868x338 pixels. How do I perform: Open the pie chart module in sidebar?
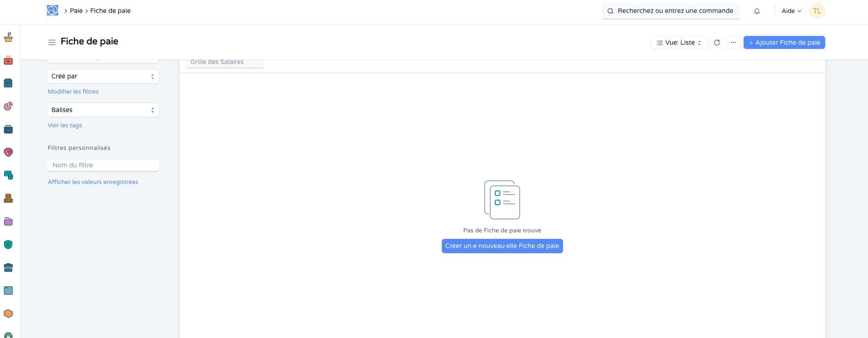point(8,107)
